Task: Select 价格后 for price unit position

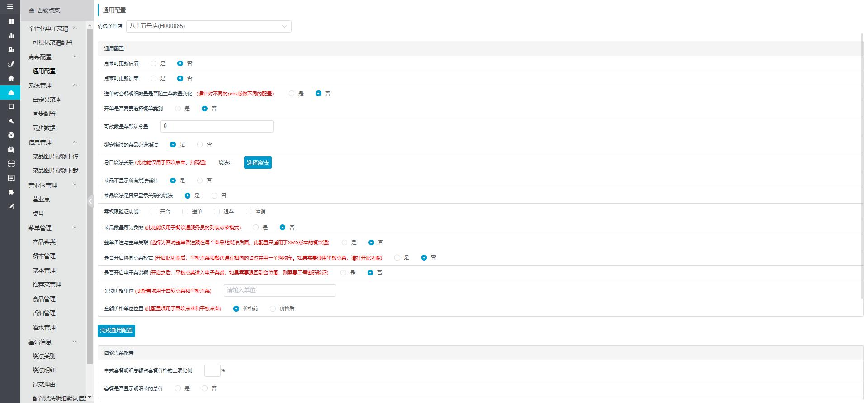Action: point(273,308)
